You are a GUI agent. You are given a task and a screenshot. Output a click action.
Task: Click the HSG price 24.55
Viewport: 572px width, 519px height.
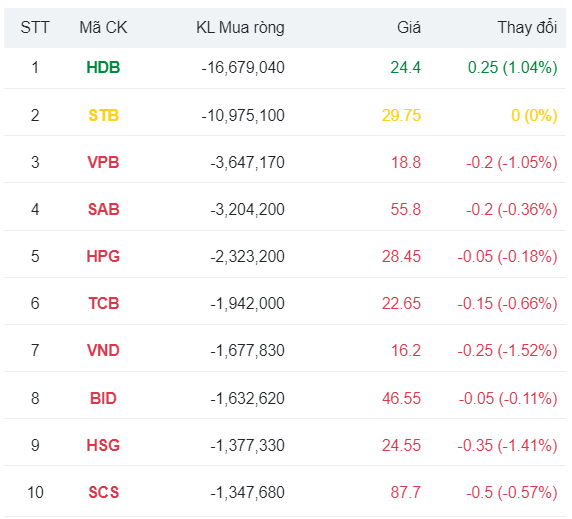(401, 445)
